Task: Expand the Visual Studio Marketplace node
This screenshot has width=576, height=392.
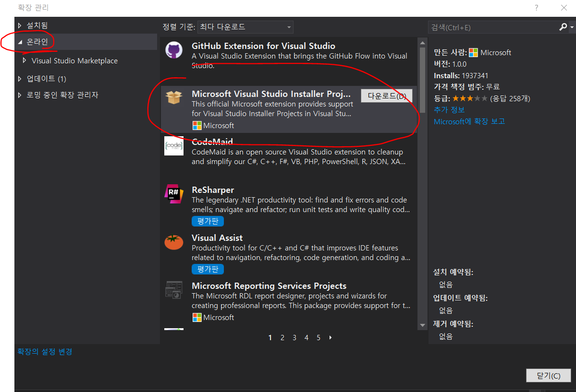Action: click(x=24, y=60)
